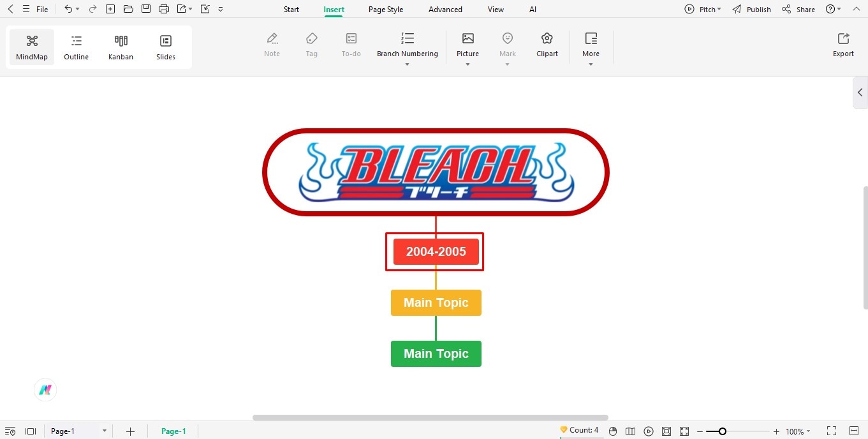Image resolution: width=868 pixels, height=439 pixels.
Task: Click the zoom in plus button
Action: point(776,431)
